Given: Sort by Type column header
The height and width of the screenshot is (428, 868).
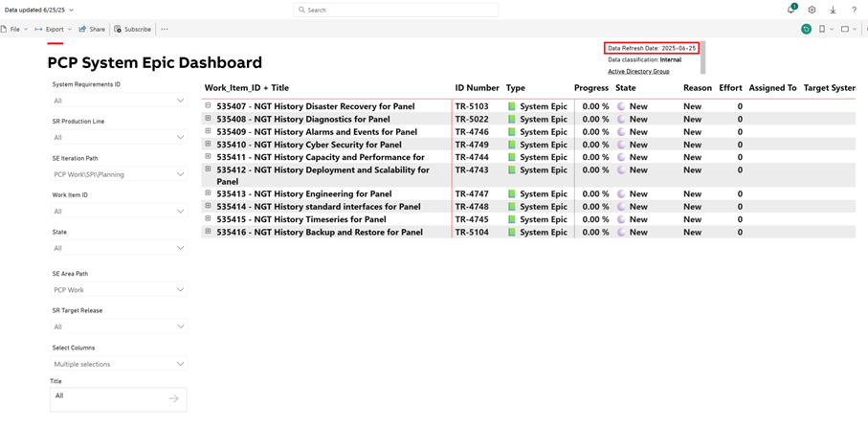Looking at the screenshot, I should [516, 88].
